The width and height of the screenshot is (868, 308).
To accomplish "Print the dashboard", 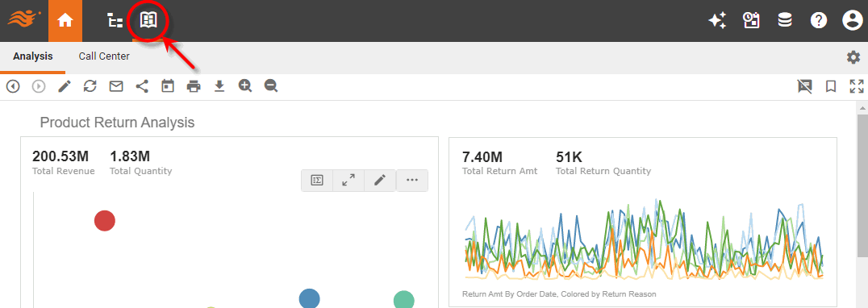I will (193, 86).
